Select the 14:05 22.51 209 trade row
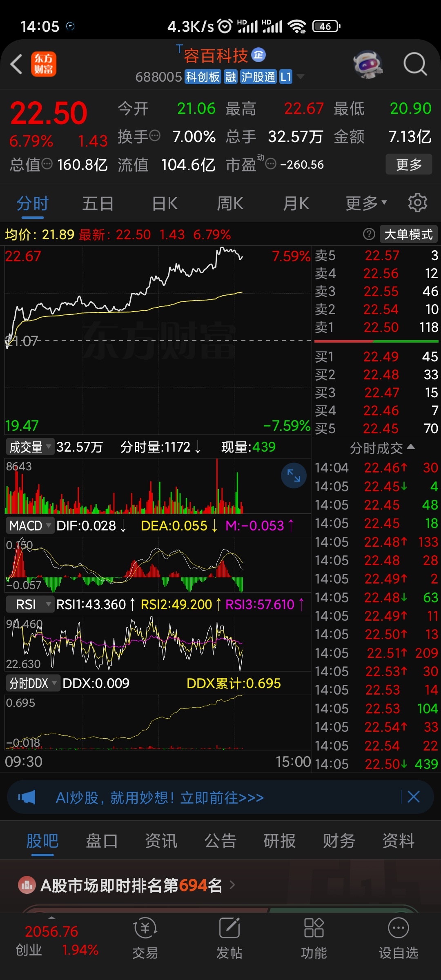 pos(376,653)
